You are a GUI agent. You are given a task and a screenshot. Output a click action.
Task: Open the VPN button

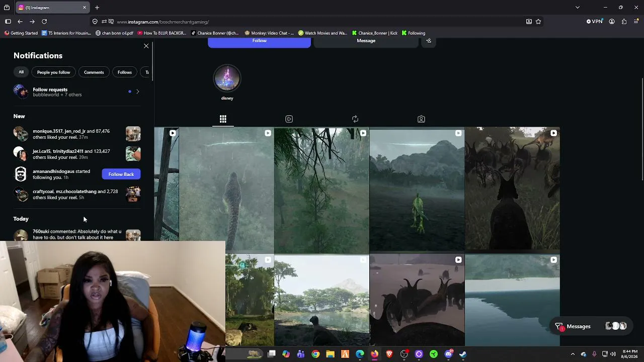(595, 22)
